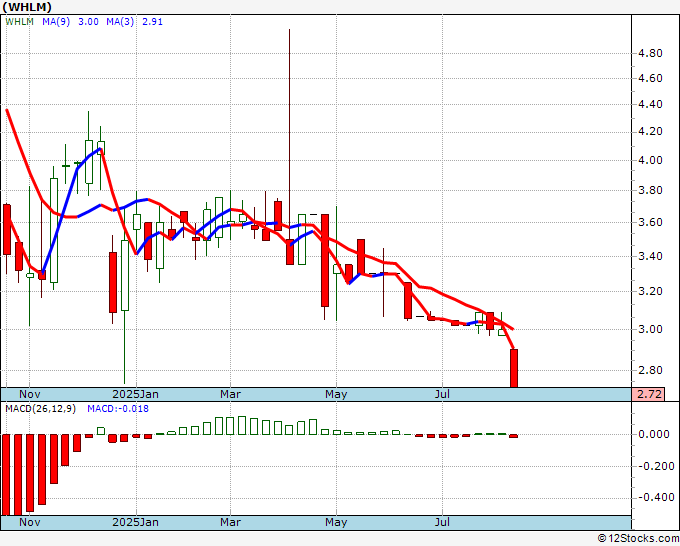This screenshot has height=546, width=680.
Task: Click Mar on the MACD panel date axis
Action: [x=230, y=522]
